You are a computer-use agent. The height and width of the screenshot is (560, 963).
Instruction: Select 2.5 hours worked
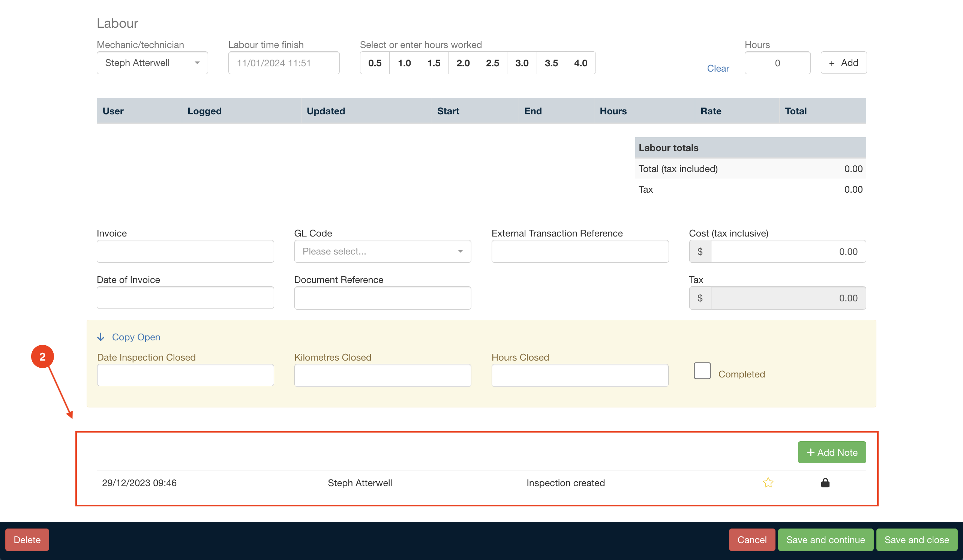coord(493,63)
